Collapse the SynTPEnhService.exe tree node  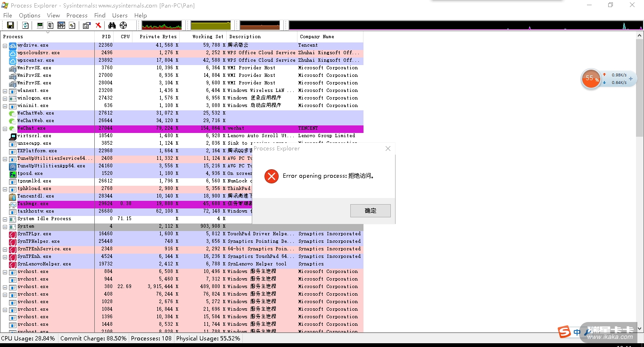[x=5, y=249]
